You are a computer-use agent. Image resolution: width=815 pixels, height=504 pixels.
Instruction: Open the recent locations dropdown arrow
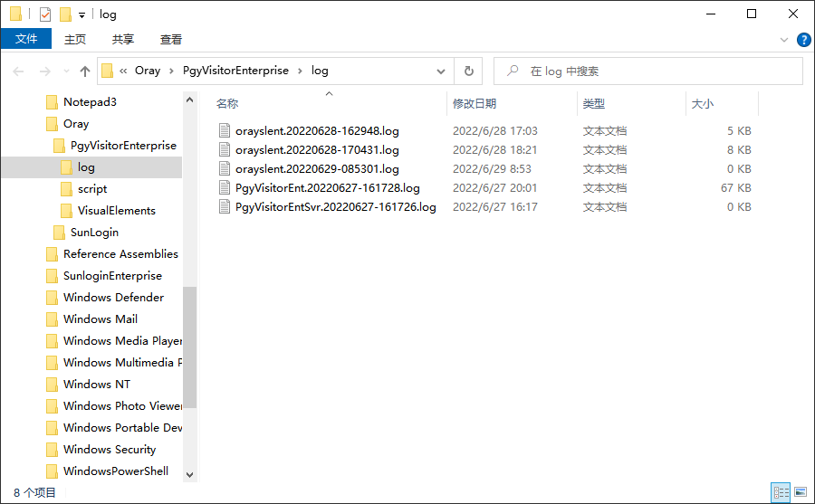point(66,71)
